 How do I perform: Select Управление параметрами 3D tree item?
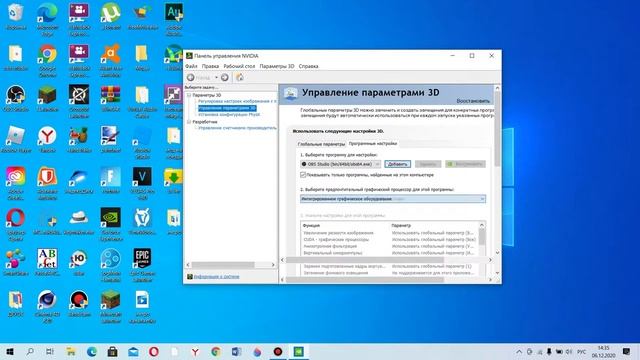coord(227,108)
